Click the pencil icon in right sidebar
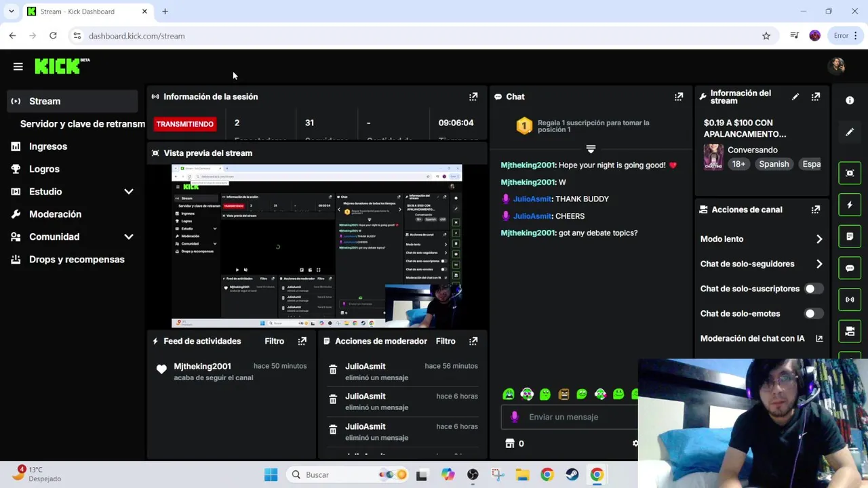The width and height of the screenshot is (868, 488). pos(850,132)
